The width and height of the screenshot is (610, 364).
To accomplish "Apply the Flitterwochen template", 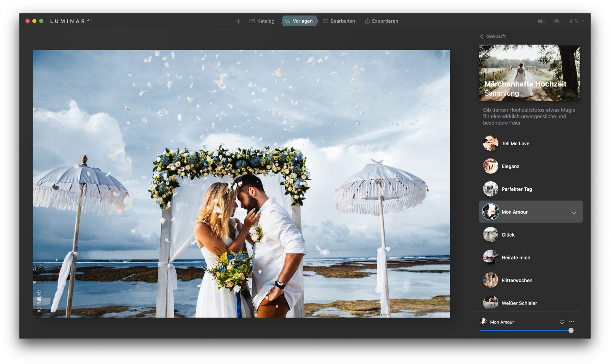I will (517, 280).
